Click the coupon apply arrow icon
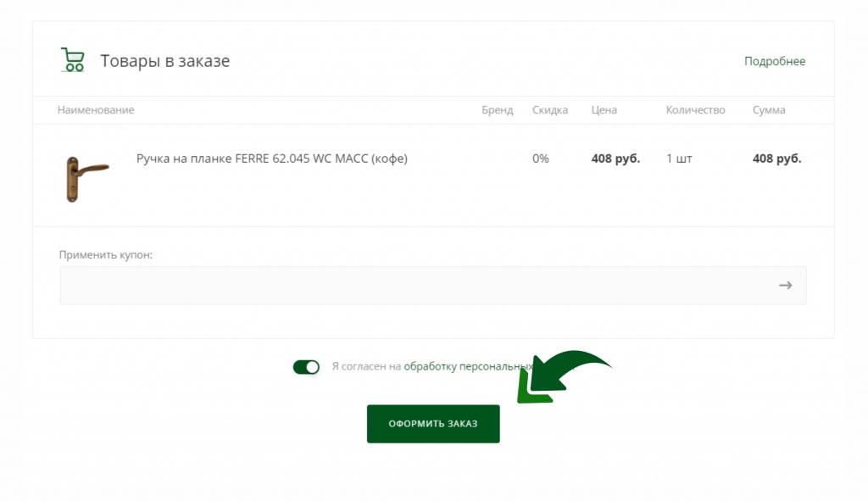This screenshot has height=501, width=868. tap(785, 286)
